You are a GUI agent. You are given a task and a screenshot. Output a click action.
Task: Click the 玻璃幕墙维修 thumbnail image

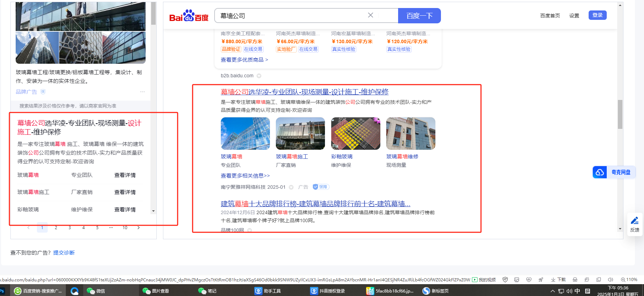click(411, 134)
